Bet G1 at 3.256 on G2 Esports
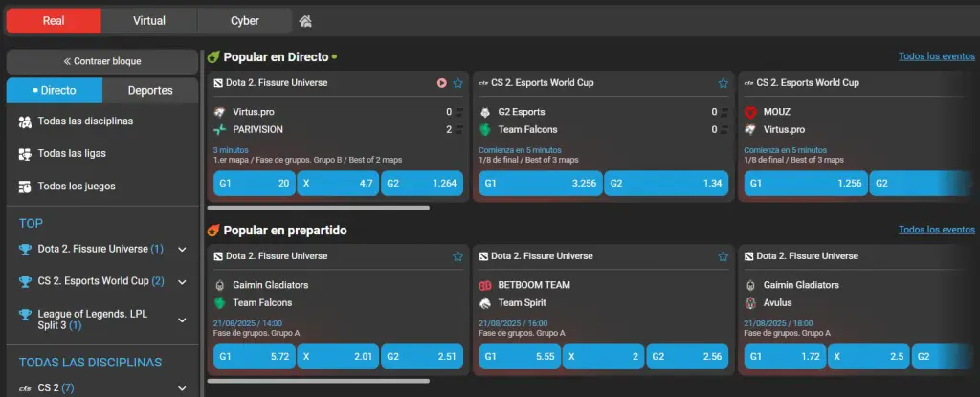The image size is (980, 397). 541,183
